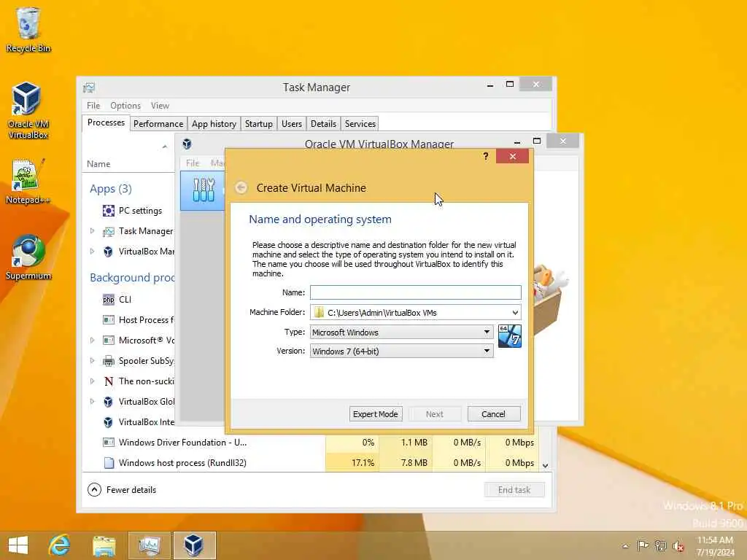Viewport: 747px width, 560px height.
Task: Switch to the Services tab
Action: 360,124
